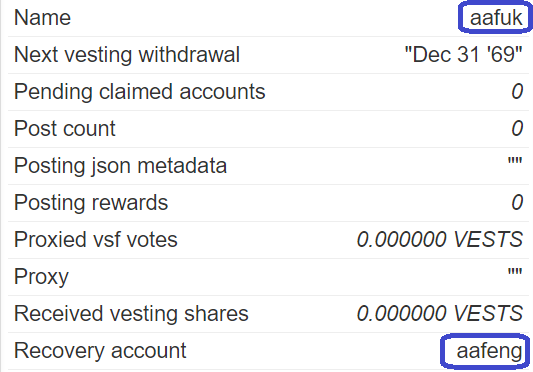The image size is (533, 372).
Task: Click the Received vesting shares label
Action: (131, 314)
